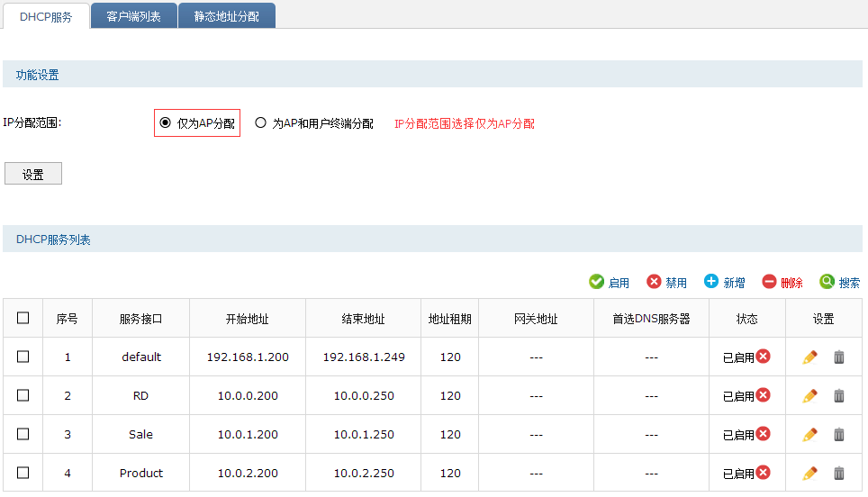Edit the RD row with pencil icon
This screenshot has width=868, height=497.
[x=809, y=396]
